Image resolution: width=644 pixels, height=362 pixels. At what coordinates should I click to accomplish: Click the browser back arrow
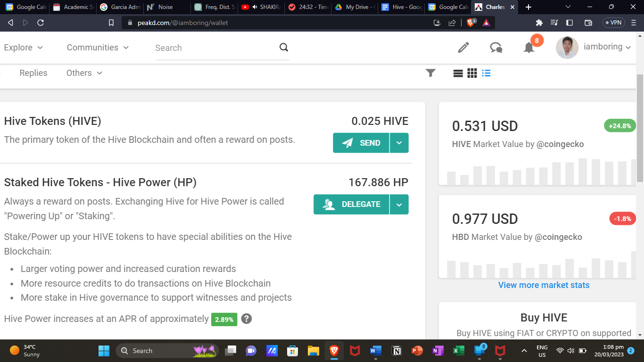point(10,23)
